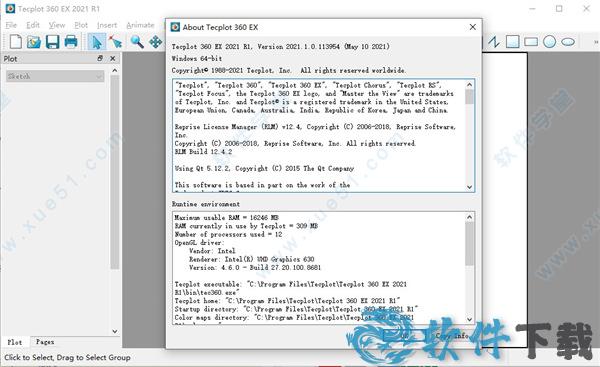Open the File menu
The image size is (600, 367).
11,25
